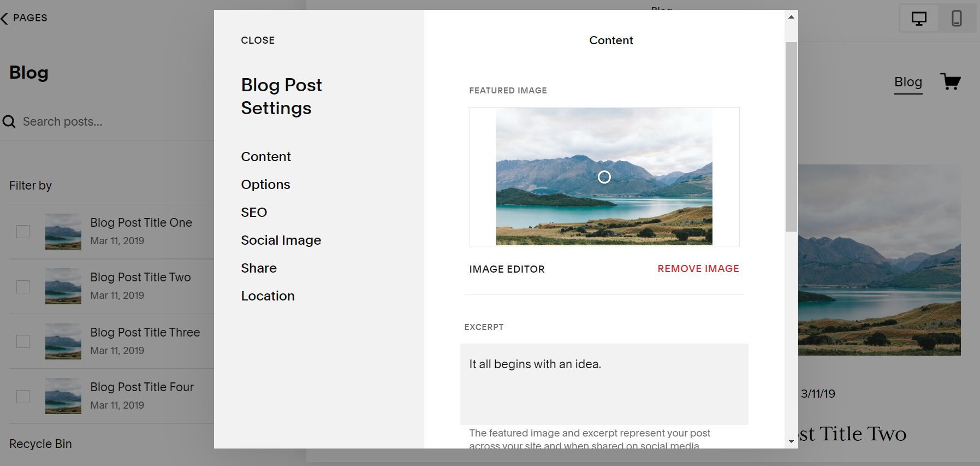This screenshot has height=466, width=980.
Task: Open post 'Blog Post Title Three'
Action: (145, 332)
